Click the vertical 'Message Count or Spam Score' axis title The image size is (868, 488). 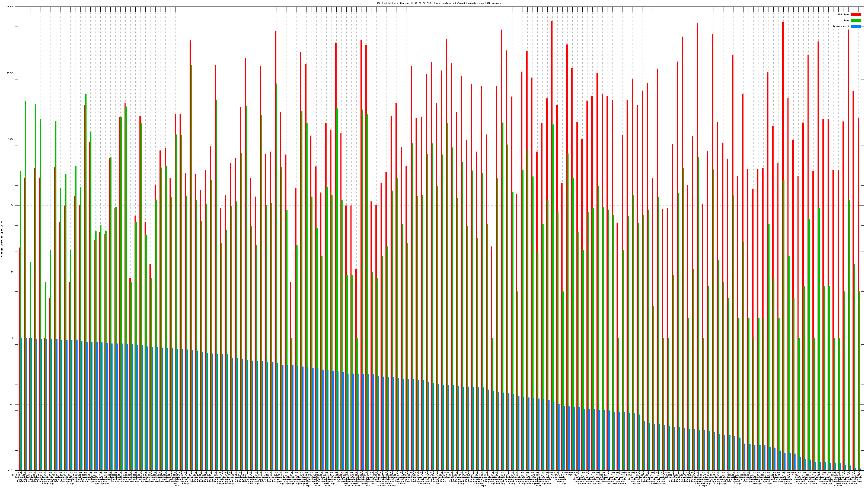2,239
